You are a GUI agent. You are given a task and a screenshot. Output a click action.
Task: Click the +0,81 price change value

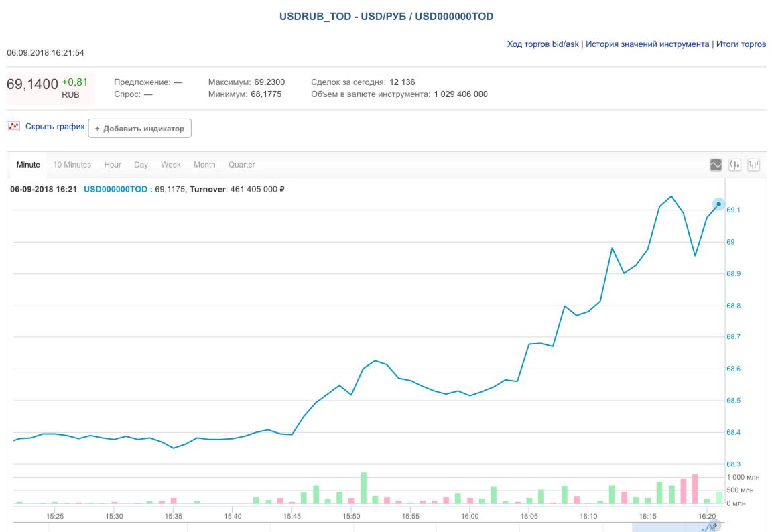[x=75, y=82]
